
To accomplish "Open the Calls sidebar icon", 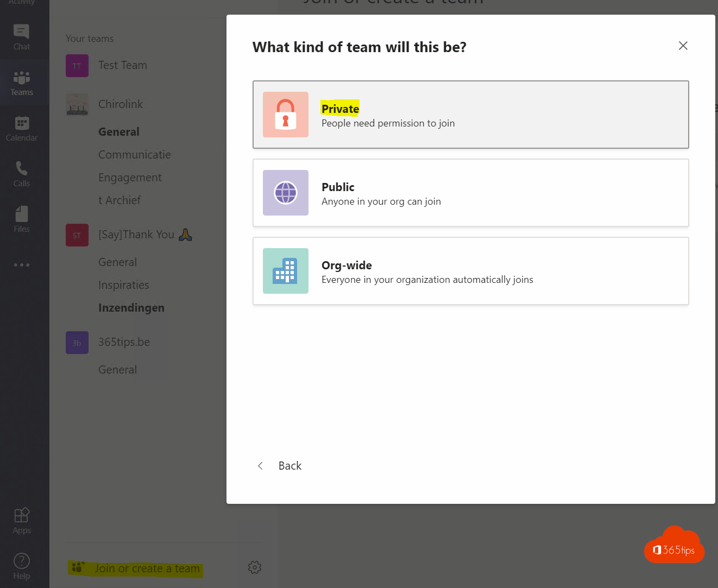I will (x=22, y=174).
